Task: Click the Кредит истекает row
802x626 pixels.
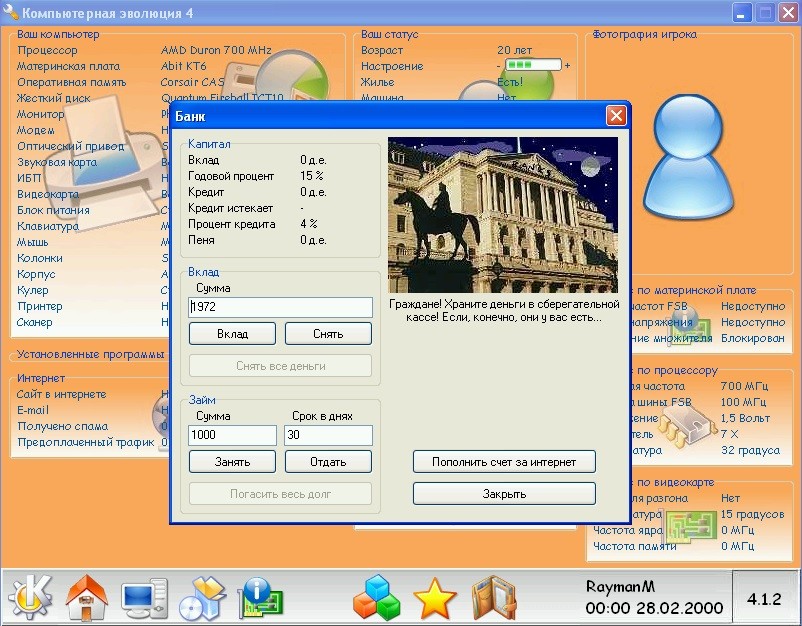Action: click(x=246, y=208)
